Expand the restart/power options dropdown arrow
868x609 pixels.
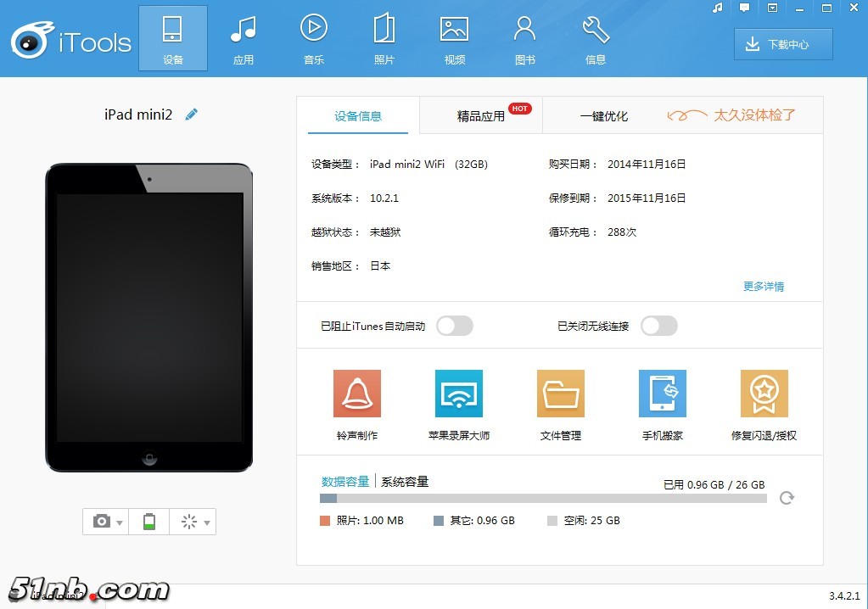click(206, 522)
